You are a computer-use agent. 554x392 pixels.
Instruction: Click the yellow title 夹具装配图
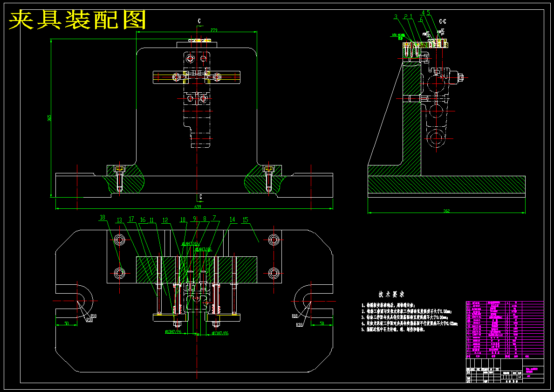(x=77, y=20)
